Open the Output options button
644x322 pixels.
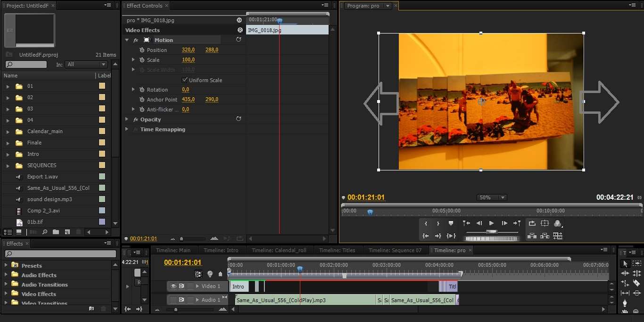(x=558, y=223)
